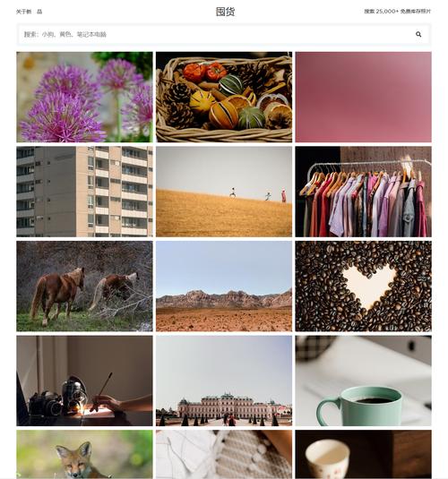Screen dimensions: 448x479
Task: Click the magnifying glass search icon
Action: point(418,35)
